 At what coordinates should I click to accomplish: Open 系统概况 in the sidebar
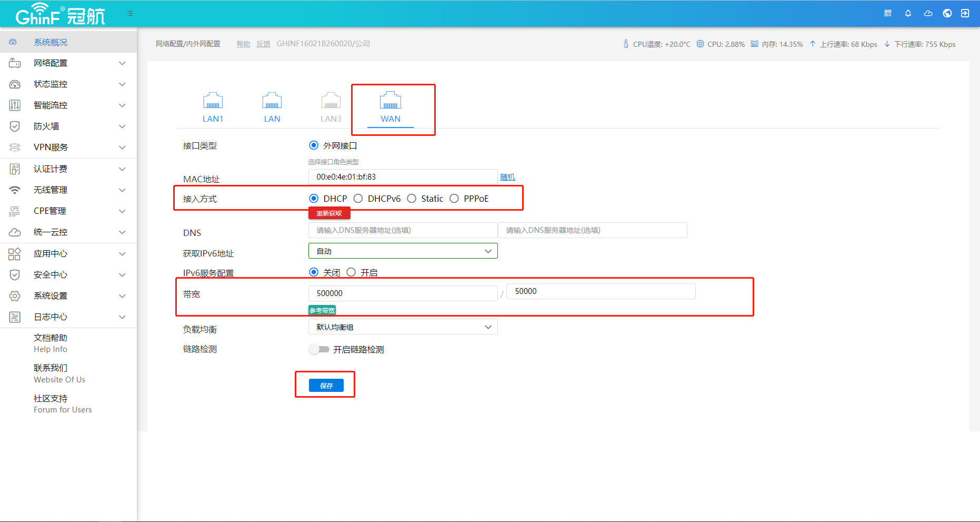tap(51, 42)
